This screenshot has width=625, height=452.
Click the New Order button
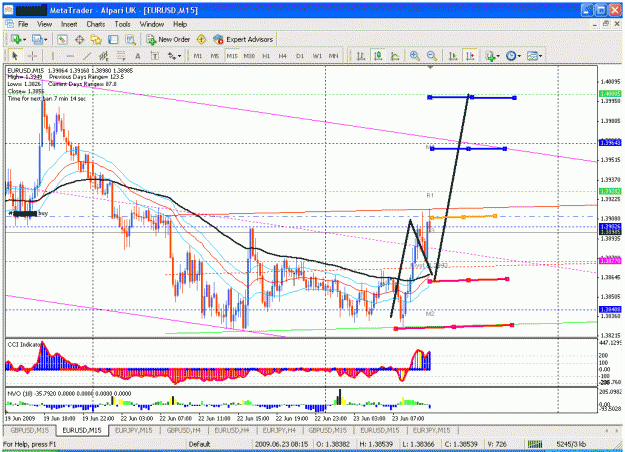pyautogui.click(x=168, y=39)
